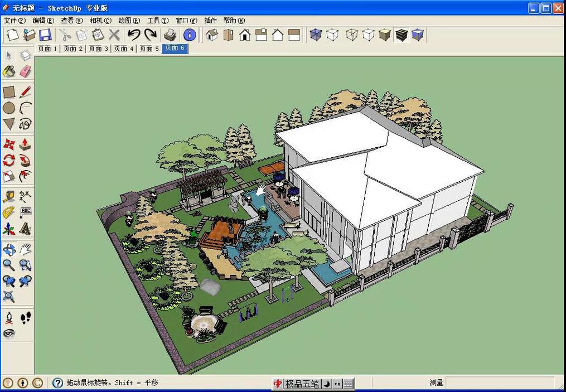Image resolution: width=566 pixels, height=392 pixels.
Task: Choose the Circle tool
Action: point(9,108)
